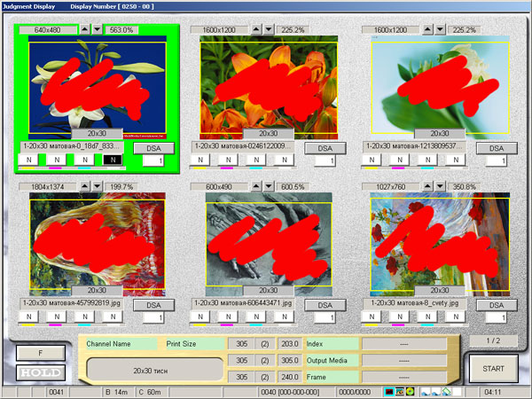The height and width of the screenshot is (399, 532).
Task: Select the yellow N correction box under the 457992819 image
Action: click(28, 317)
